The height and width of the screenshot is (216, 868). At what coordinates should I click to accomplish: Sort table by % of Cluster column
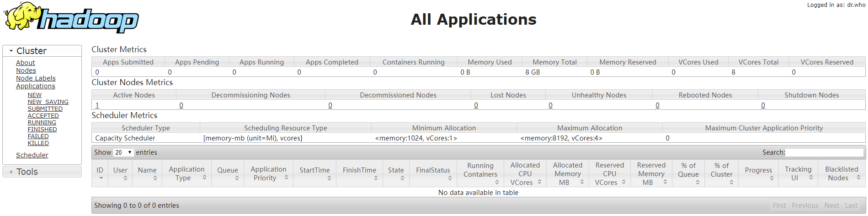coord(722,173)
